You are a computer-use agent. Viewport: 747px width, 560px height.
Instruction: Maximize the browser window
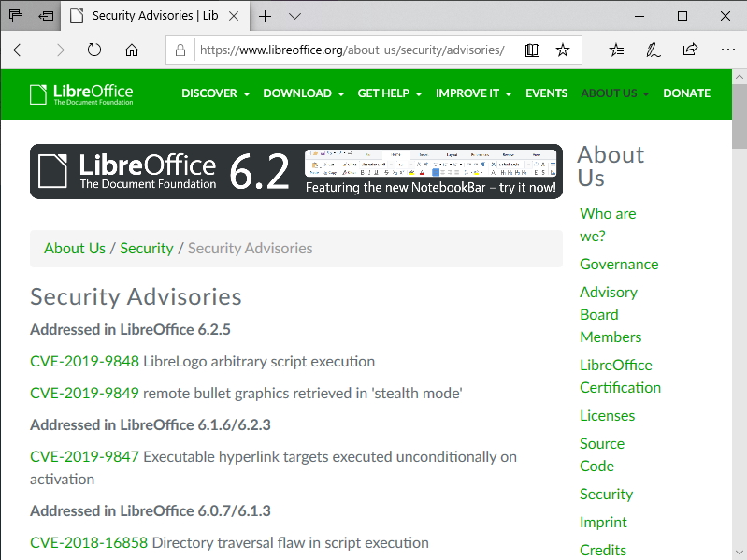[x=682, y=16]
